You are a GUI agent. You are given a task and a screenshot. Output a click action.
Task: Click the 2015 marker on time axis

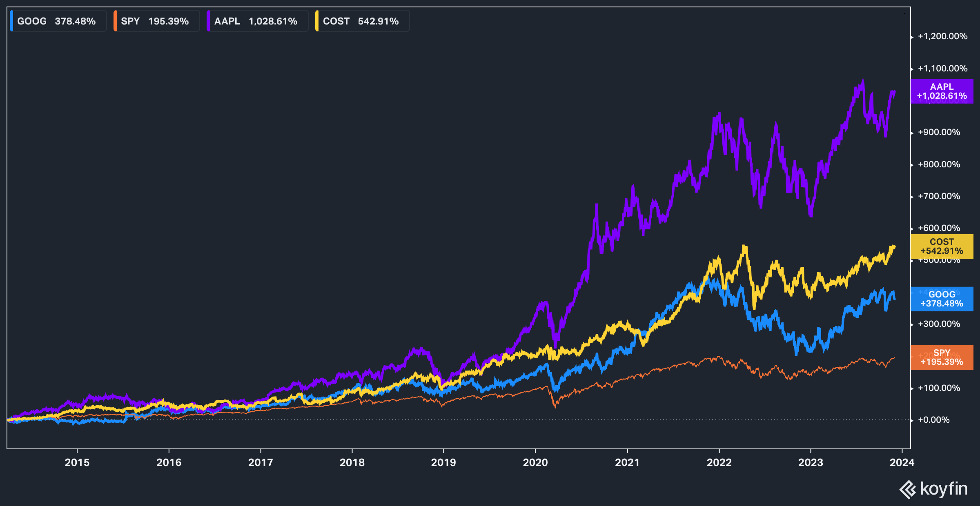77,462
